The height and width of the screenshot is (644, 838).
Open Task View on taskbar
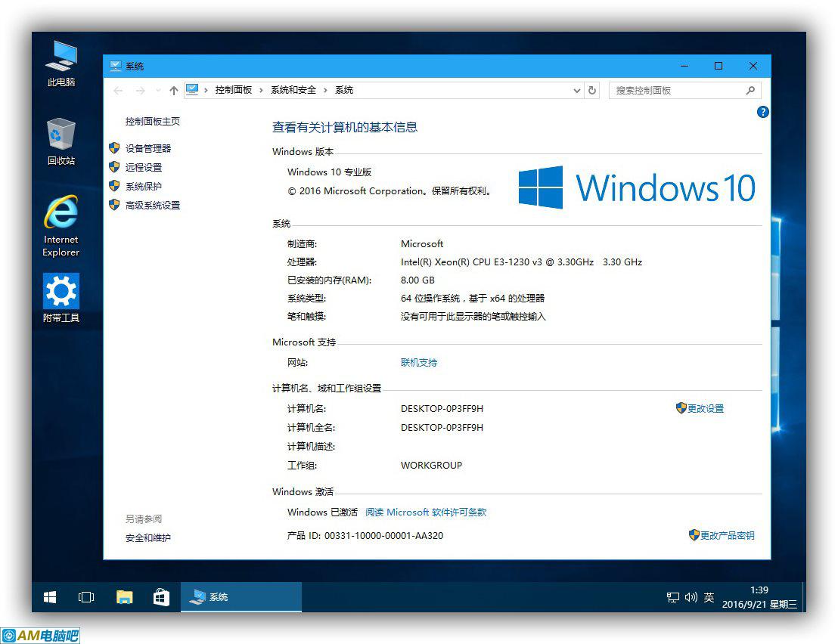86,597
